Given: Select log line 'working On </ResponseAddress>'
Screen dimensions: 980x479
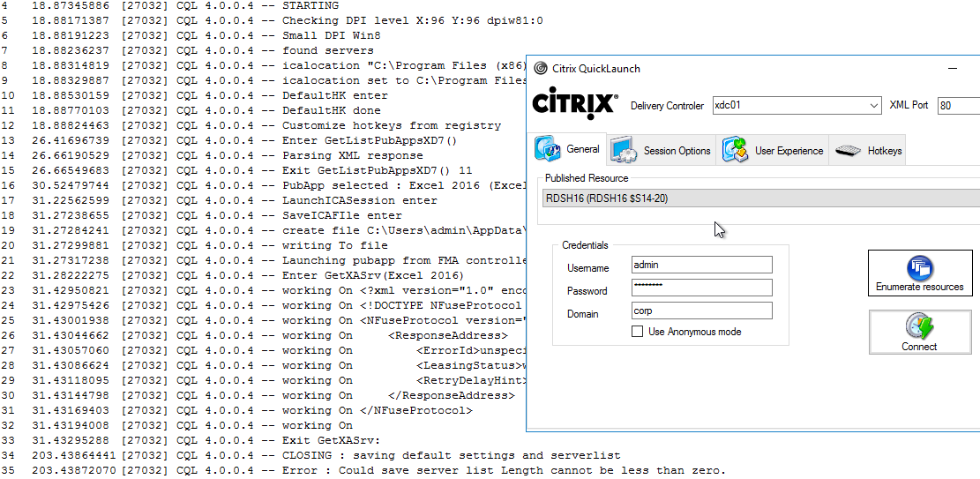Looking at the screenshot, I should point(258,396).
